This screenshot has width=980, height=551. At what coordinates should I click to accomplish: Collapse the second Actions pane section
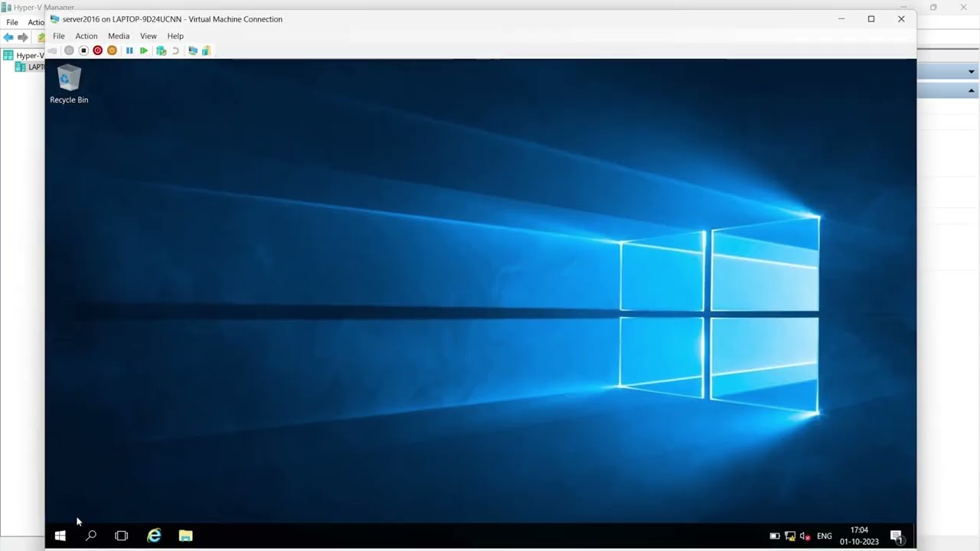971,91
